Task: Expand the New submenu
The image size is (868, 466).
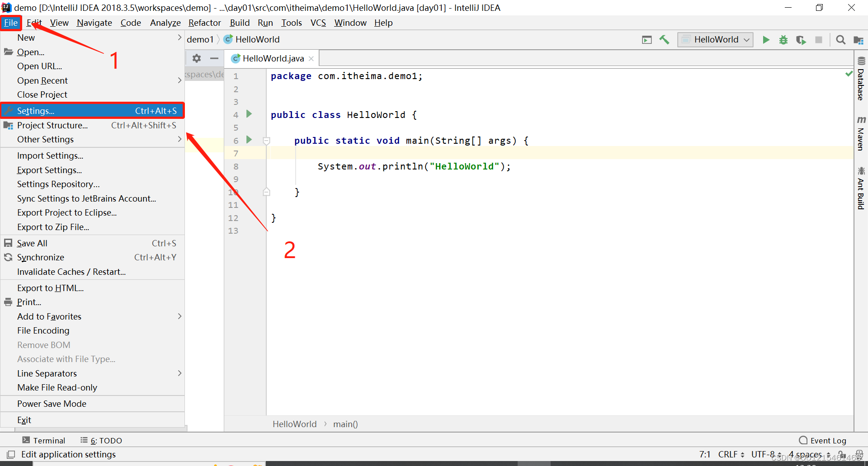Action: pos(93,38)
